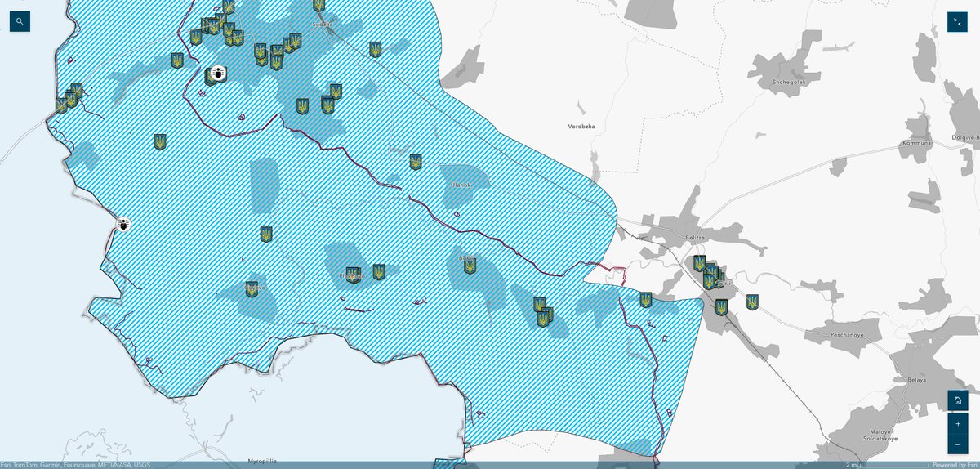Select the trident marker northwest of Ulanok
This screenshot has height=469, width=980.
416,162
